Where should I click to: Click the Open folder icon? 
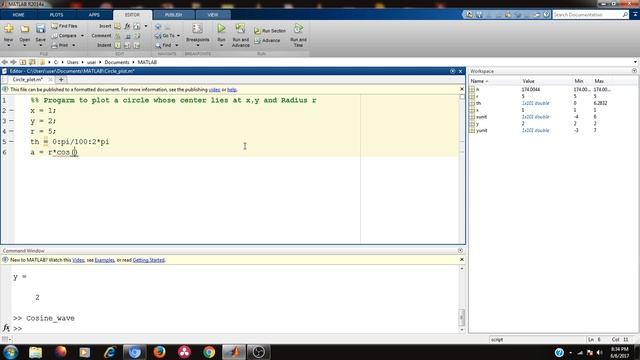[25, 29]
